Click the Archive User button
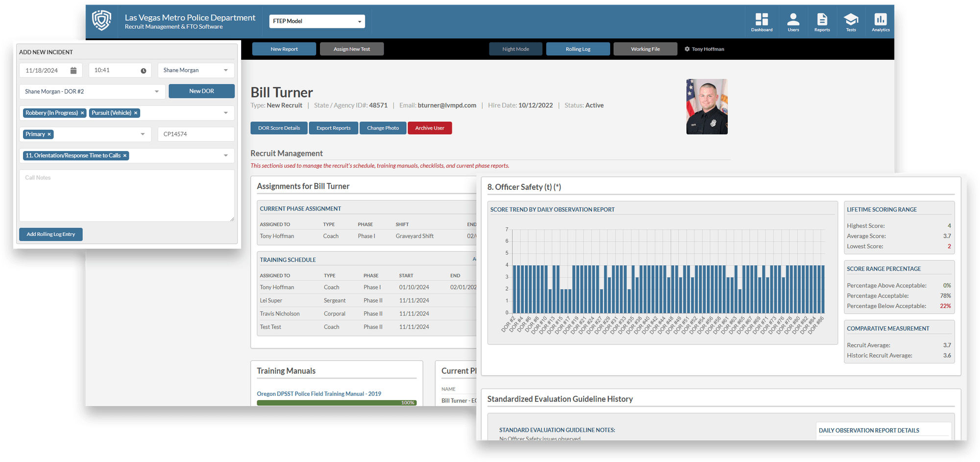 [x=429, y=128]
